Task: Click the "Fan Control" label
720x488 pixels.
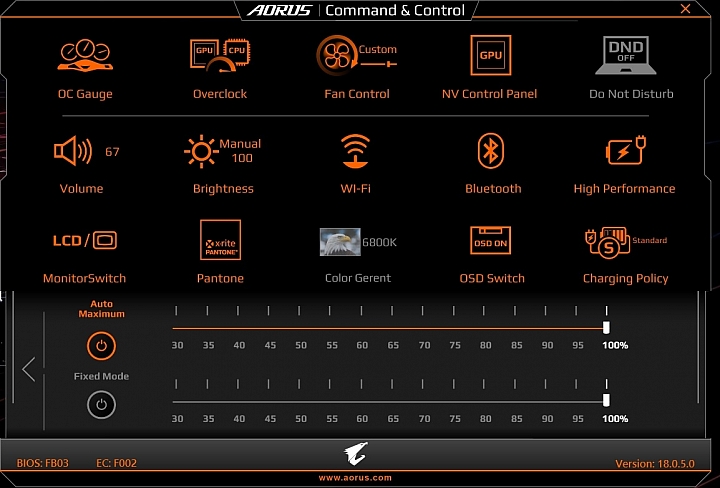Action: (x=357, y=94)
